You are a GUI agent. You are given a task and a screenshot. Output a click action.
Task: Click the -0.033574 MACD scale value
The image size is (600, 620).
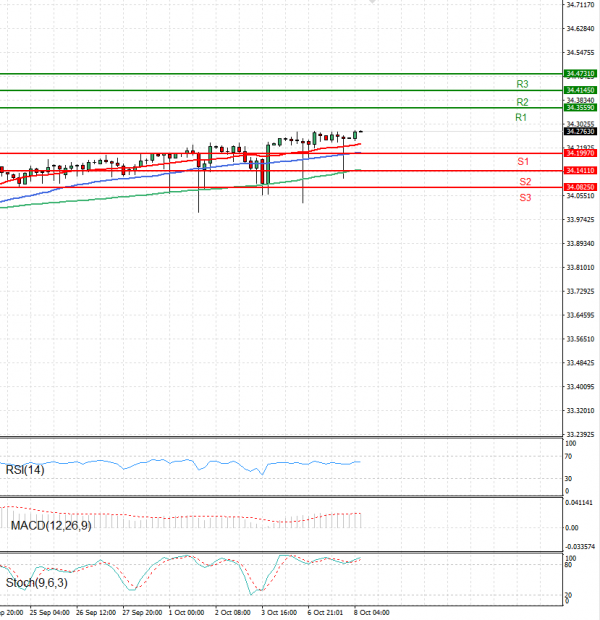580,547
